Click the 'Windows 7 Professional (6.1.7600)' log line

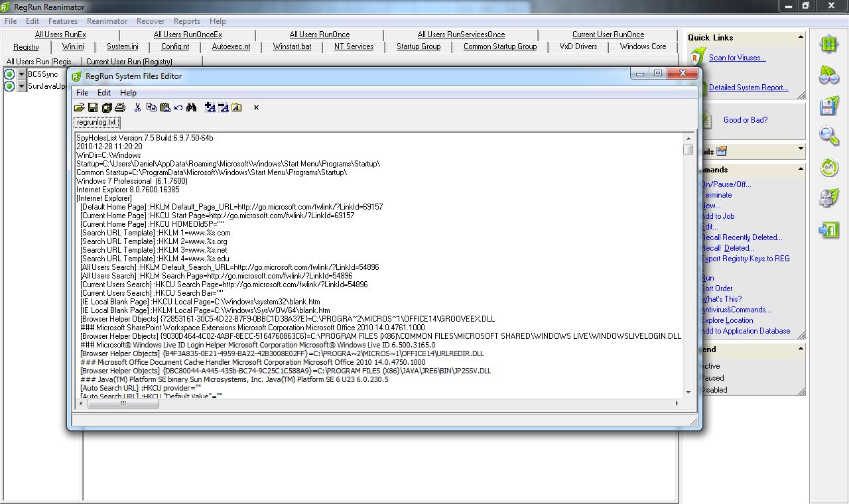coord(131,181)
